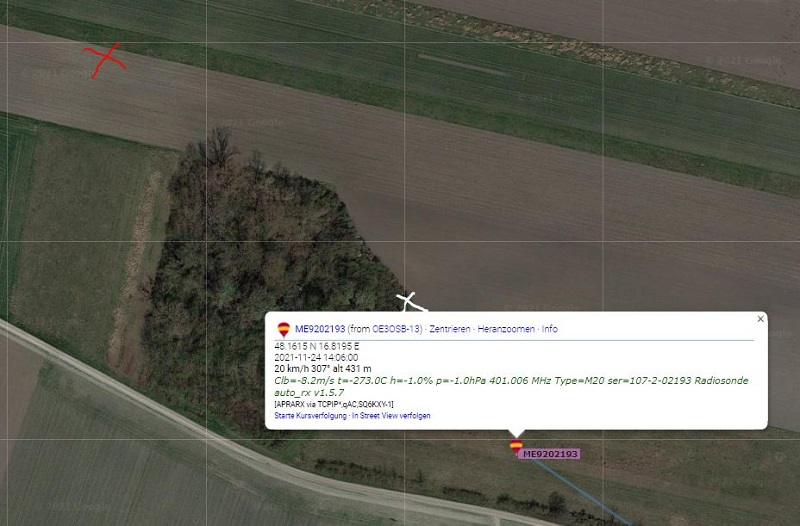Click the 48.1615 N 16.8195 E coordinates text
The height and width of the screenshot is (526, 800).
pyautogui.click(x=317, y=346)
